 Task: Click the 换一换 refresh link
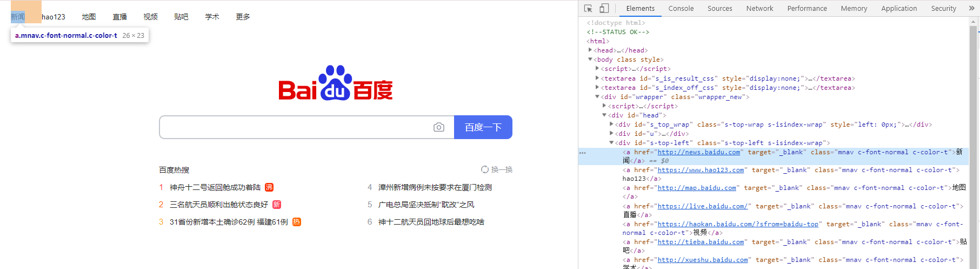pos(502,169)
